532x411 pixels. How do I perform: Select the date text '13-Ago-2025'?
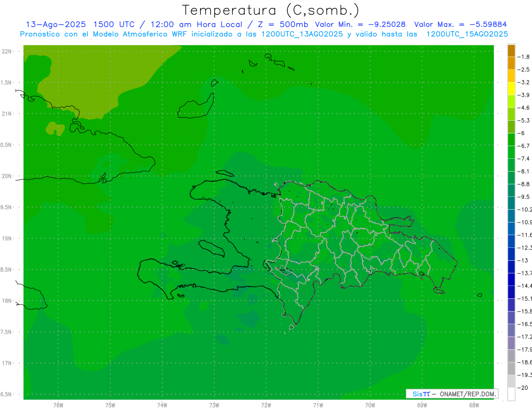(x=55, y=24)
